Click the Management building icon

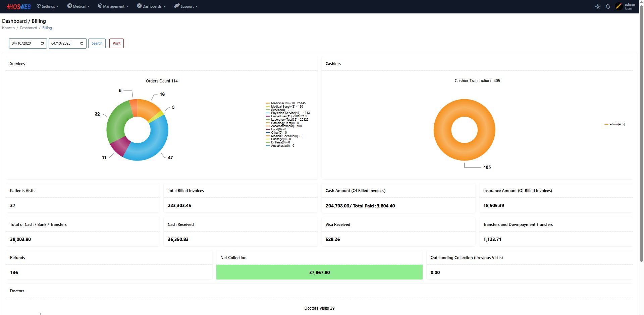[100, 6]
